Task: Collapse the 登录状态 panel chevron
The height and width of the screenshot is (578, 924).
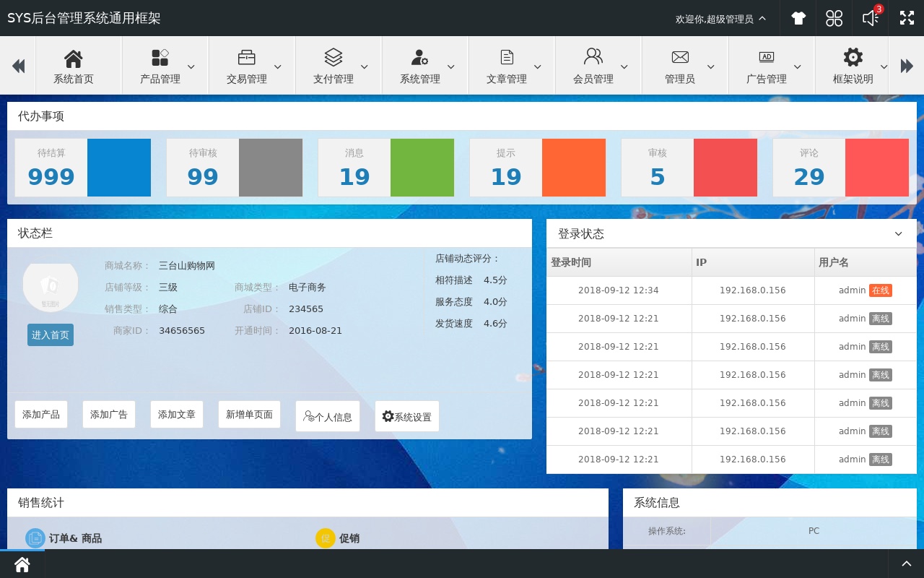Action: pos(899,233)
